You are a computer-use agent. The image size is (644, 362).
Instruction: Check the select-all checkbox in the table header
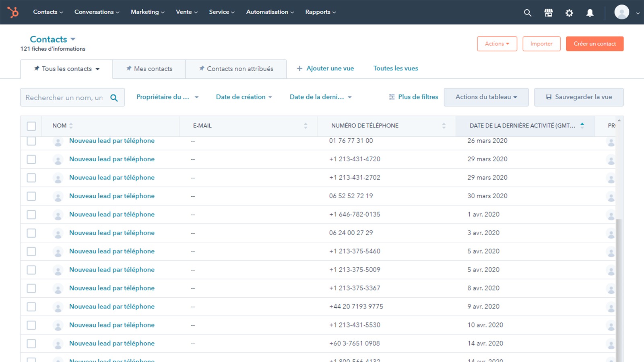pos(31,126)
